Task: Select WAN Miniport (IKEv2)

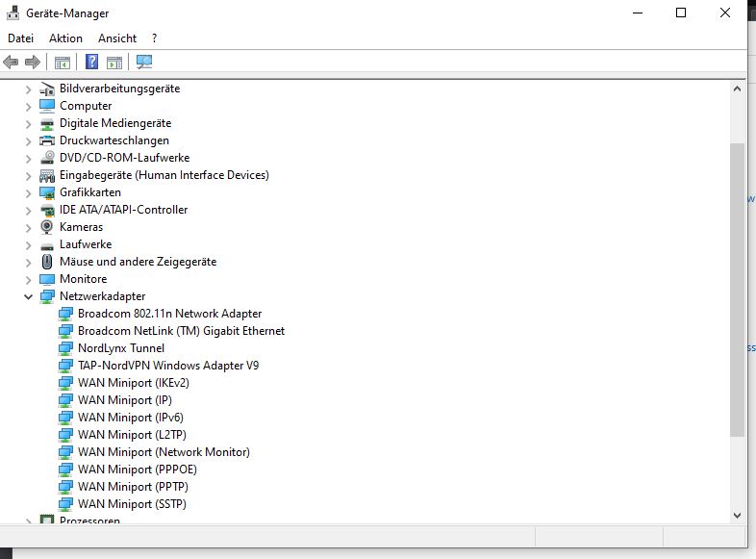Action: click(x=134, y=383)
